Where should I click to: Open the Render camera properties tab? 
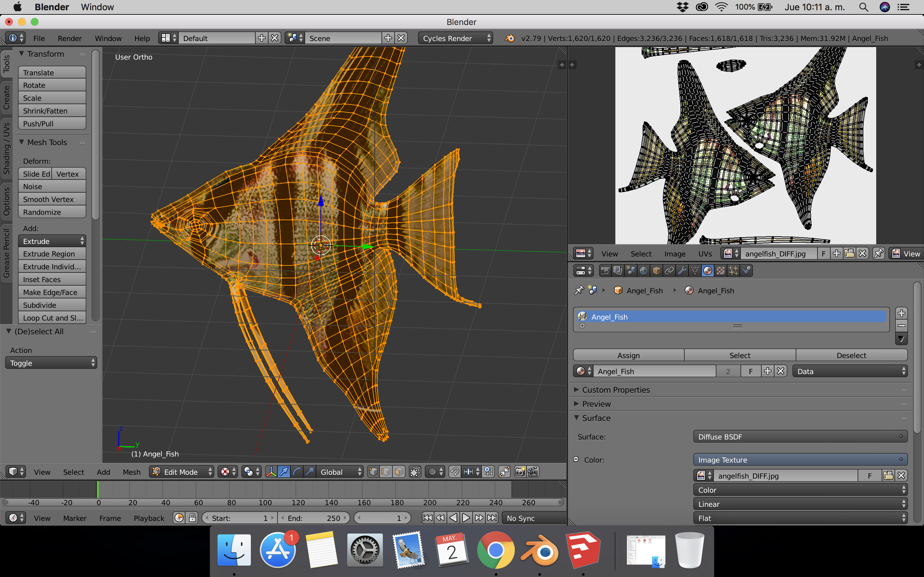(605, 271)
